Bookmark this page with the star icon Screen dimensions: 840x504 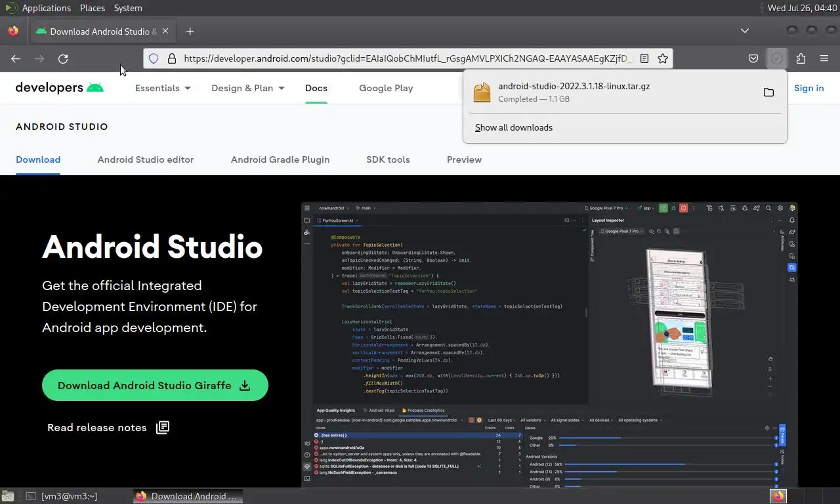(x=663, y=58)
